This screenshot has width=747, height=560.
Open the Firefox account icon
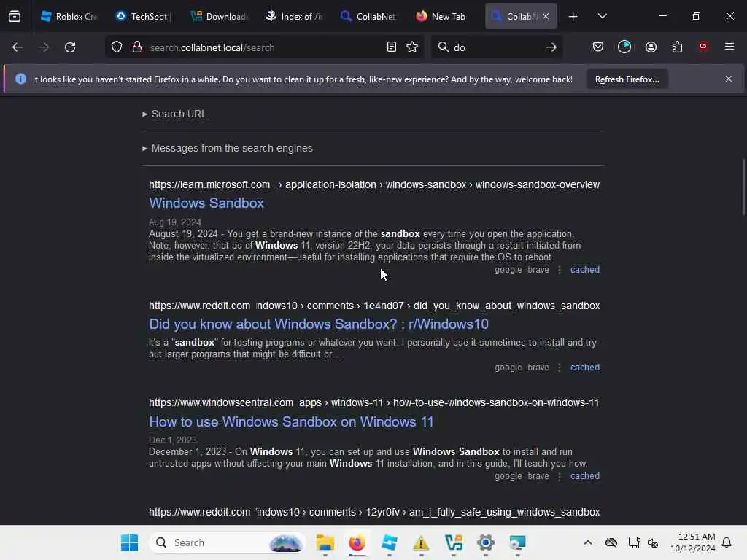click(x=651, y=47)
